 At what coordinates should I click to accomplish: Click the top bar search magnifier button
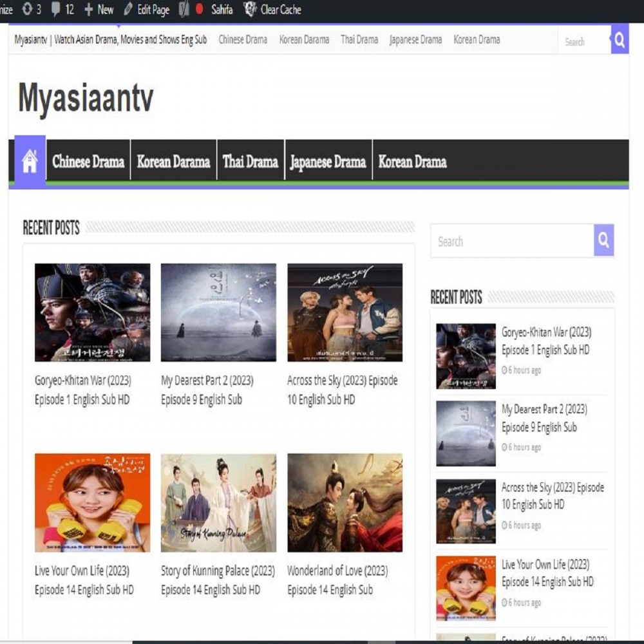[620, 39]
